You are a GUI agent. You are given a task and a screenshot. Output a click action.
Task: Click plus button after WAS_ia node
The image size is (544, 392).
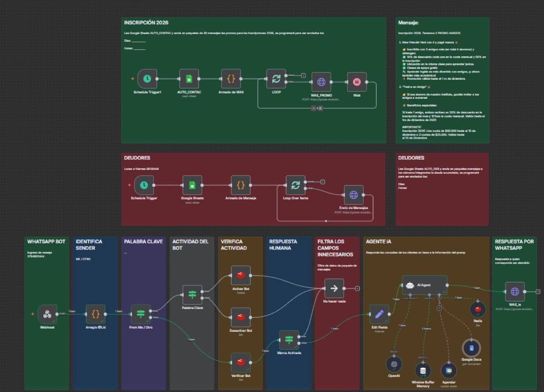(537, 291)
